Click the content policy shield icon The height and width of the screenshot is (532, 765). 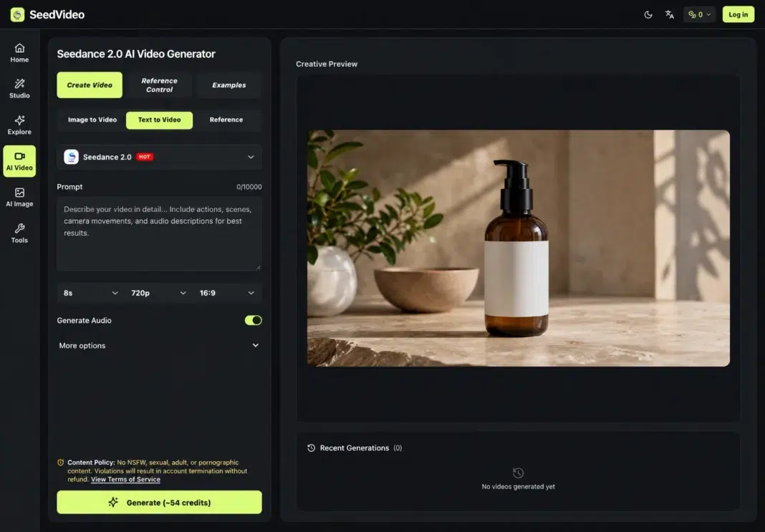tap(60, 463)
